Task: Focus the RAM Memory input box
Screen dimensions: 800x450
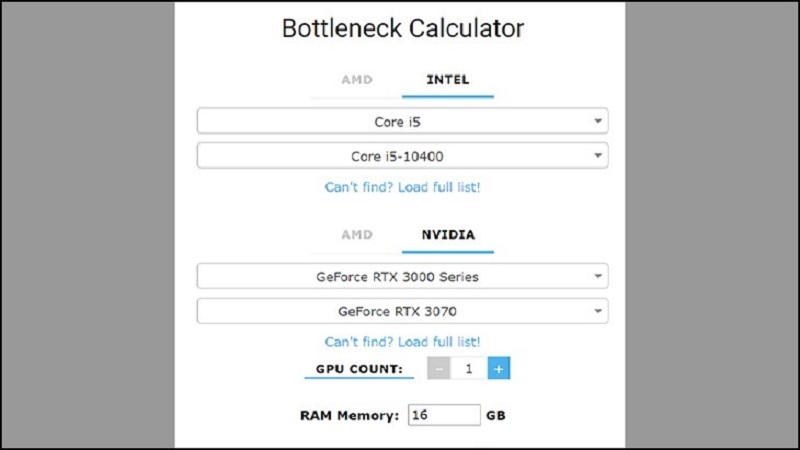Action: tap(444, 414)
